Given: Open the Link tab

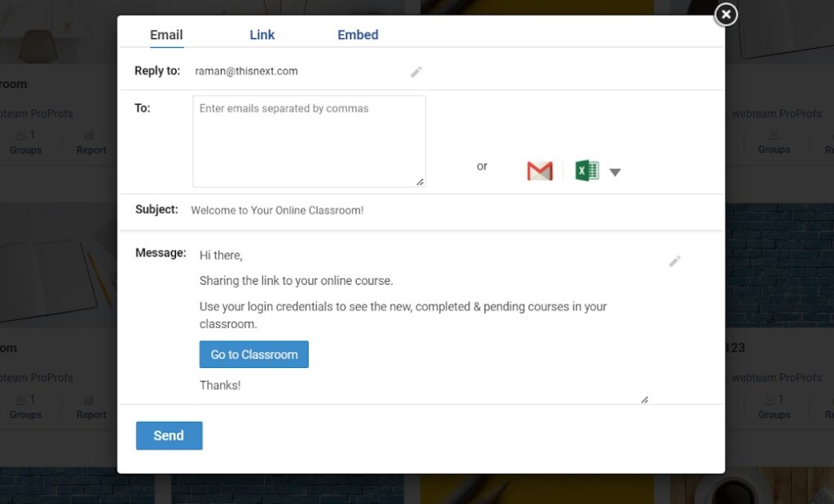Looking at the screenshot, I should tap(261, 35).
